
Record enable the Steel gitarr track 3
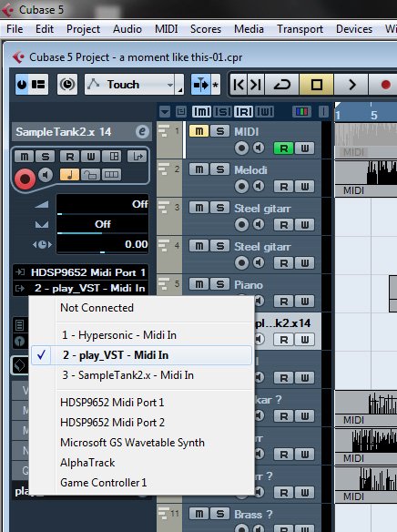[241, 224]
